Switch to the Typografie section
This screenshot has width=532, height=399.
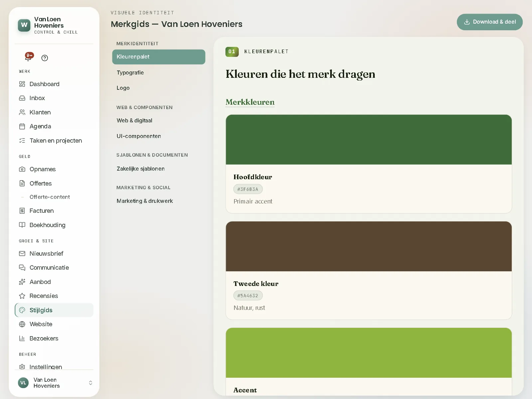click(x=159, y=72)
